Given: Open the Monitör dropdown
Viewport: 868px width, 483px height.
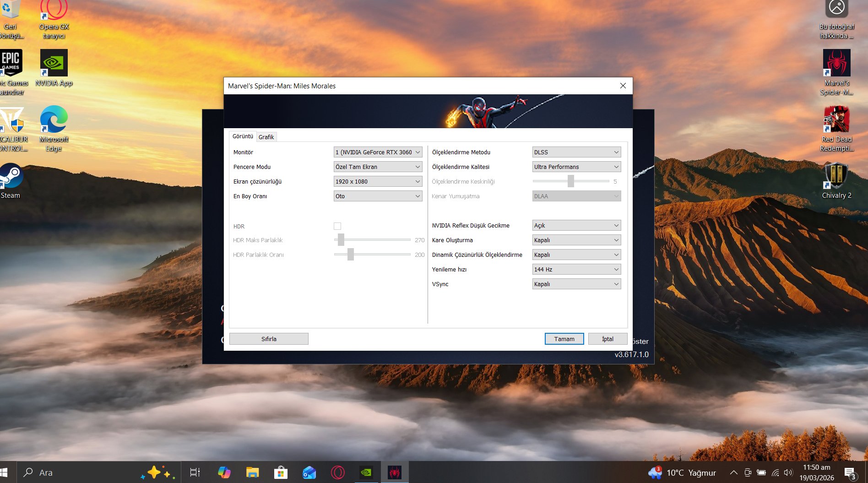Looking at the screenshot, I should coord(378,152).
